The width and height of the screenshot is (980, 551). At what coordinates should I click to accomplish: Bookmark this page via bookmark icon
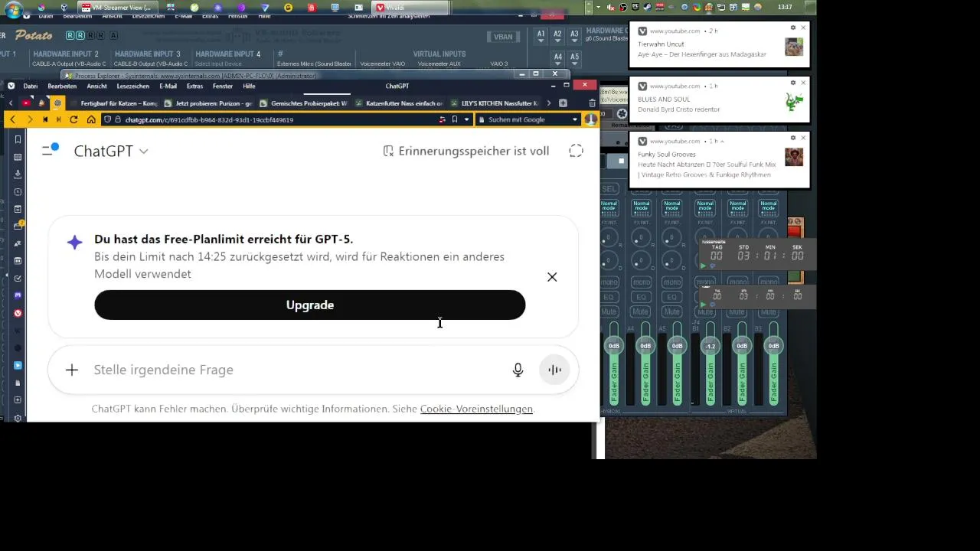[x=454, y=119]
